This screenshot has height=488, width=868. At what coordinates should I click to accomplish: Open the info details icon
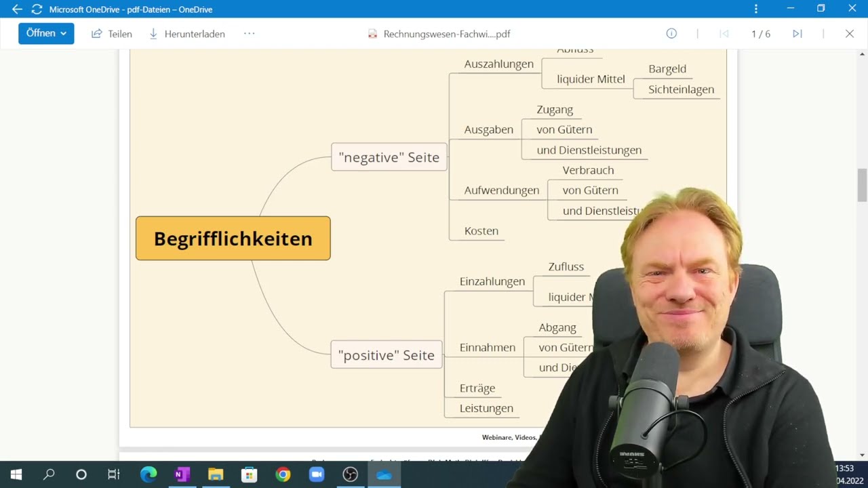[671, 33]
